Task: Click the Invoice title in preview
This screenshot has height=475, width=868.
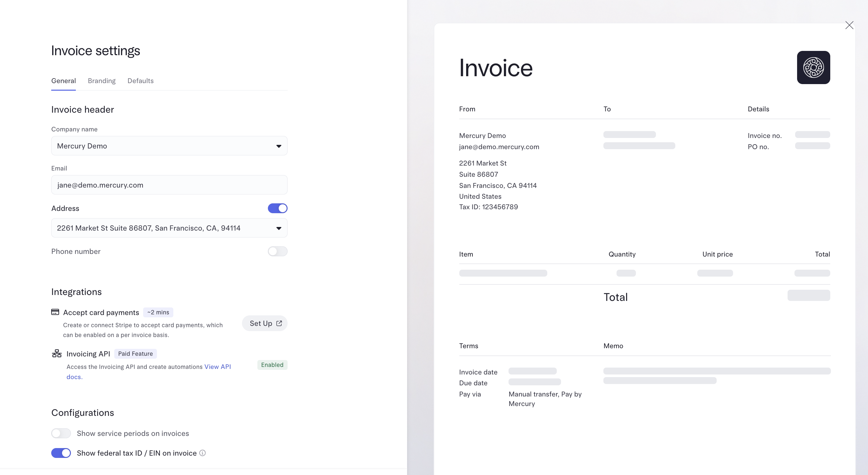Action: pyautogui.click(x=496, y=68)
